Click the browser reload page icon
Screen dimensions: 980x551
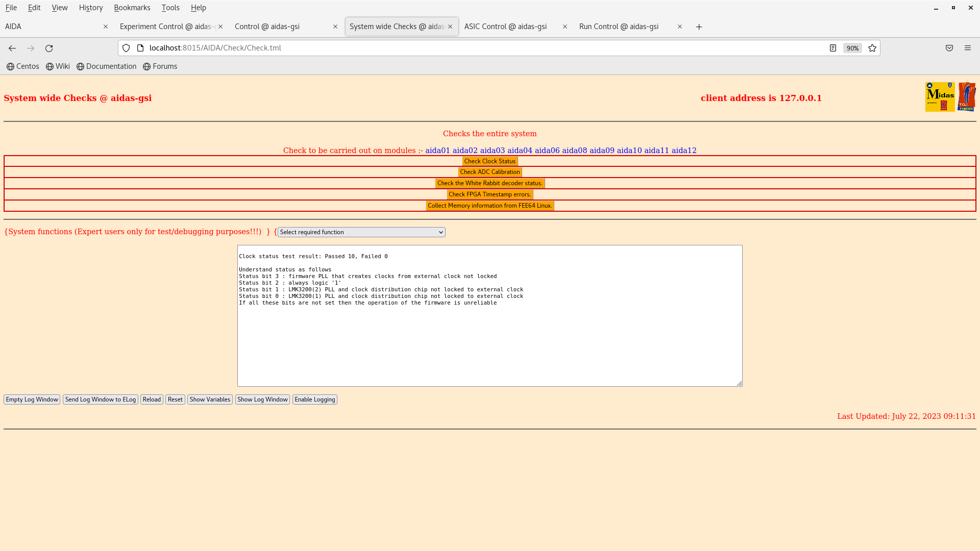(x=49, y=48)
